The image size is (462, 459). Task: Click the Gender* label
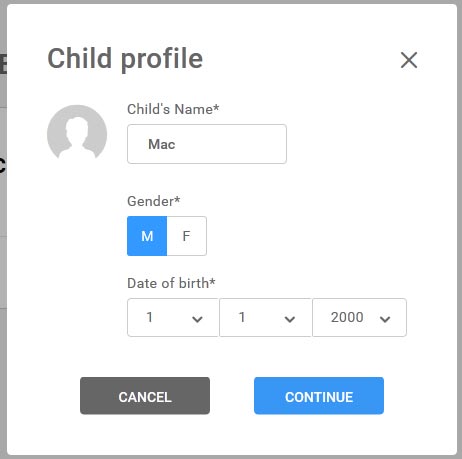tap(154, 201)
